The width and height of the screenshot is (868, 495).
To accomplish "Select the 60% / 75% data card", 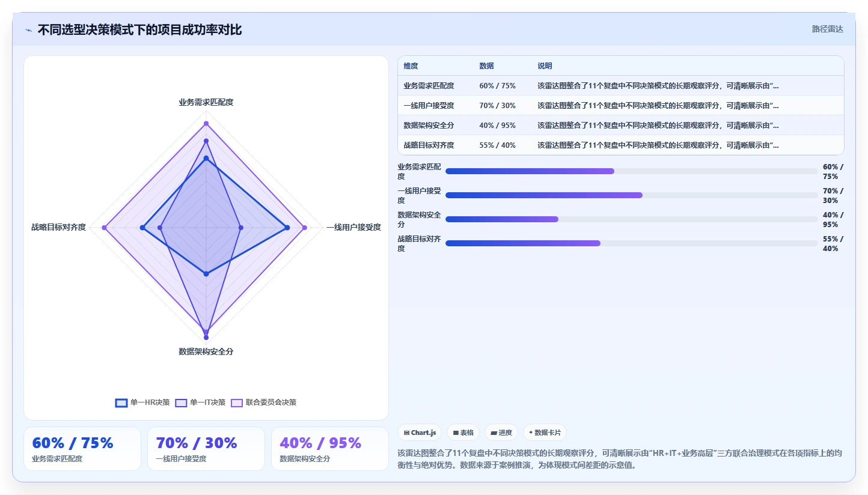I will pyautogui.click(x=82, y=449).
